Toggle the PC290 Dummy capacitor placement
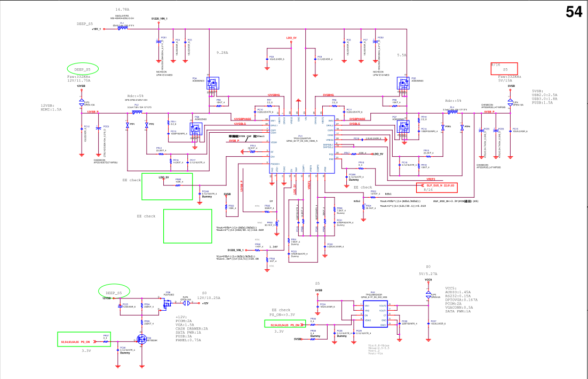The image size is (588, 379). click(346, 176)
